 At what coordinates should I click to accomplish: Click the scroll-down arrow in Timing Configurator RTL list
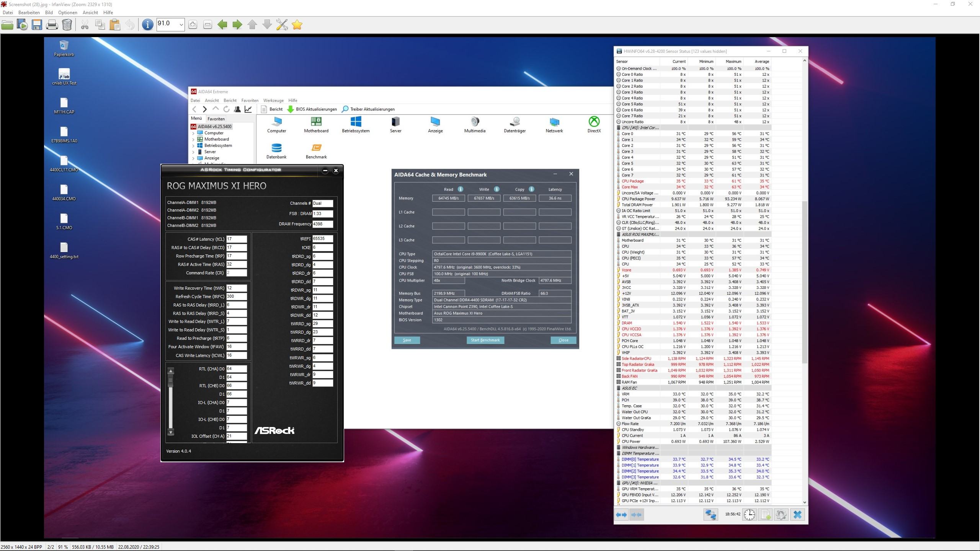171,432
